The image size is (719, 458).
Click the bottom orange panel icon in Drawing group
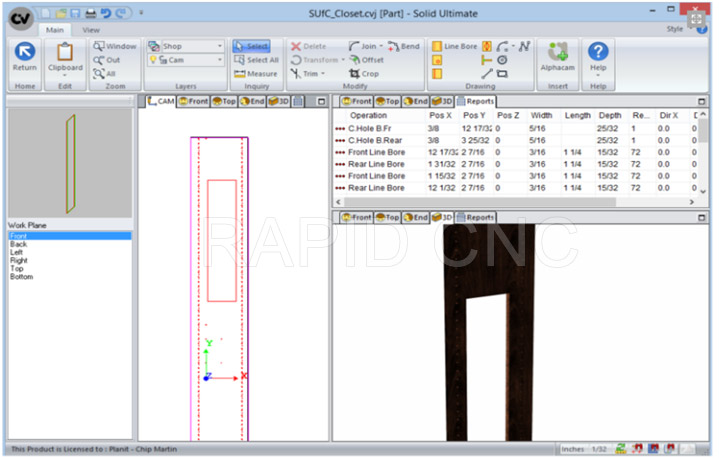pos(437,74)
